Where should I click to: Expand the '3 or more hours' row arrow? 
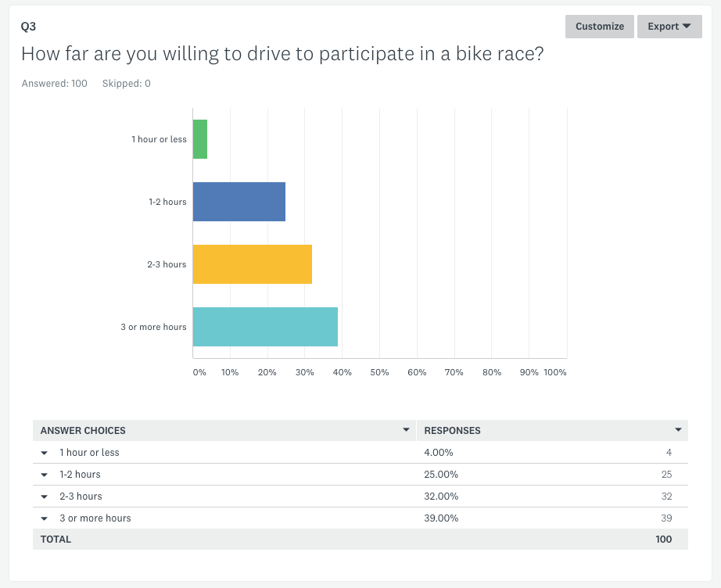point(45,518)
